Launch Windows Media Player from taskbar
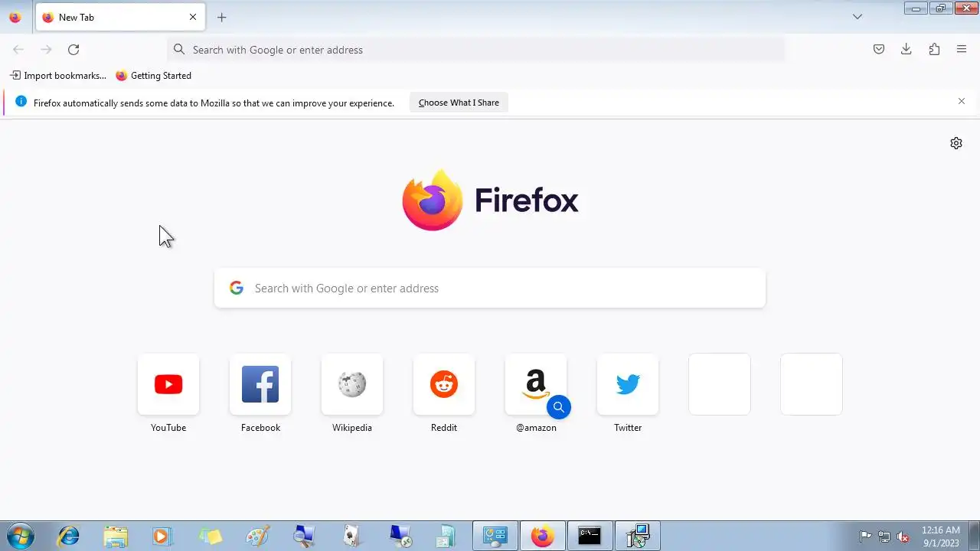The width and height of the screenshot is (980, 551). [162, 536]
